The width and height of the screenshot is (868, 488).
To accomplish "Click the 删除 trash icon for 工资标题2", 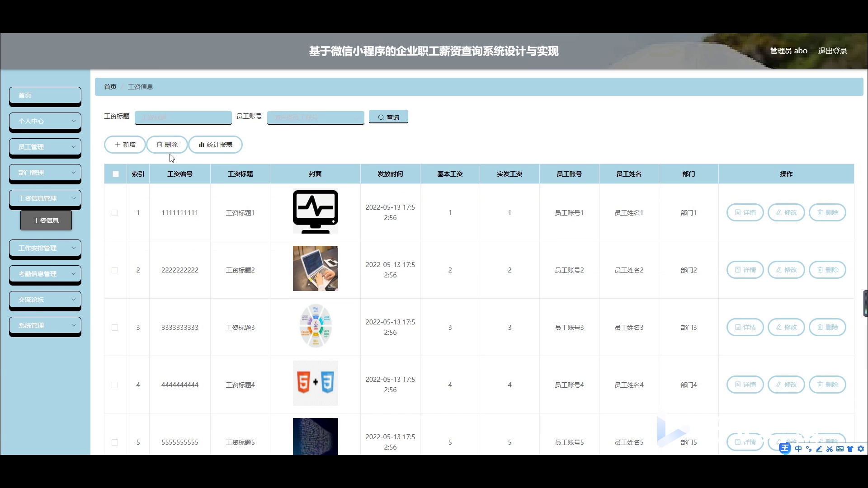I will pos(820,270).
